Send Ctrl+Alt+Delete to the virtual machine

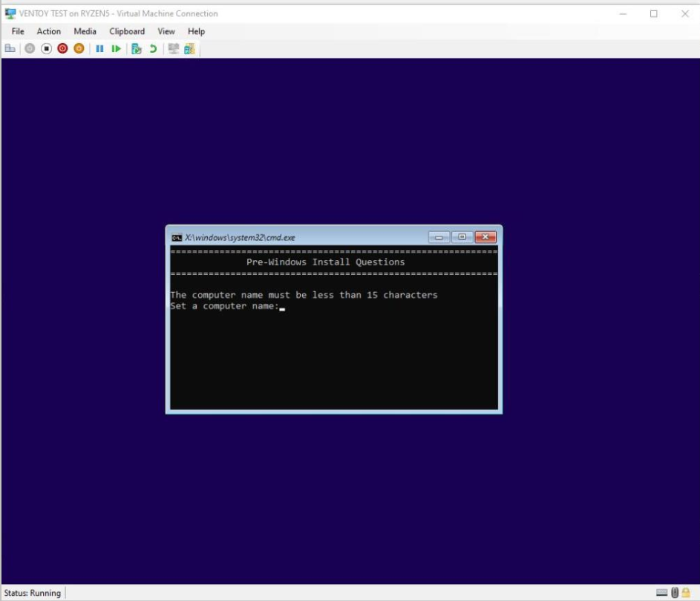point(12,48)
